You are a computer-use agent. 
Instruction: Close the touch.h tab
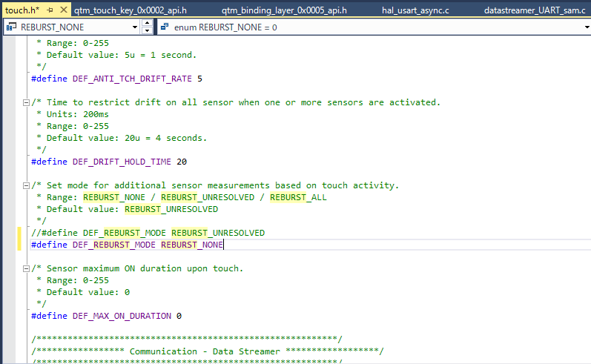click(64, 10)
